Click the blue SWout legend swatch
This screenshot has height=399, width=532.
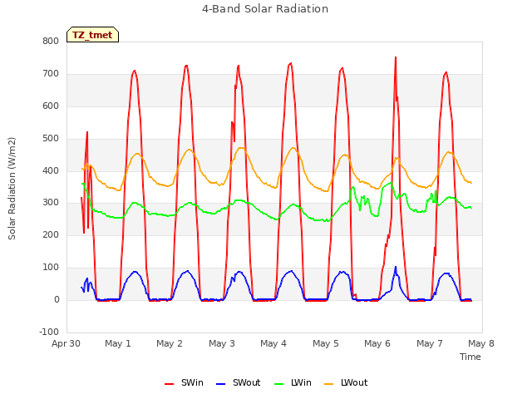[x=220, y=384]
